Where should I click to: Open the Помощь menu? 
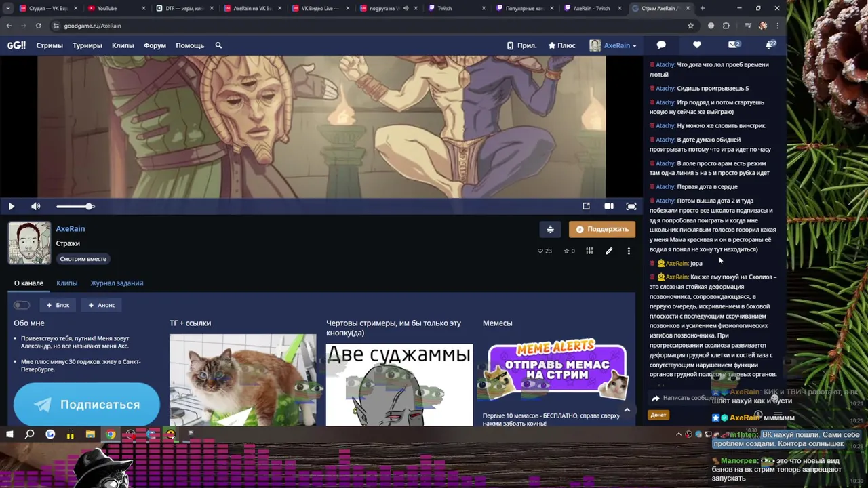[x=190, y=45]
